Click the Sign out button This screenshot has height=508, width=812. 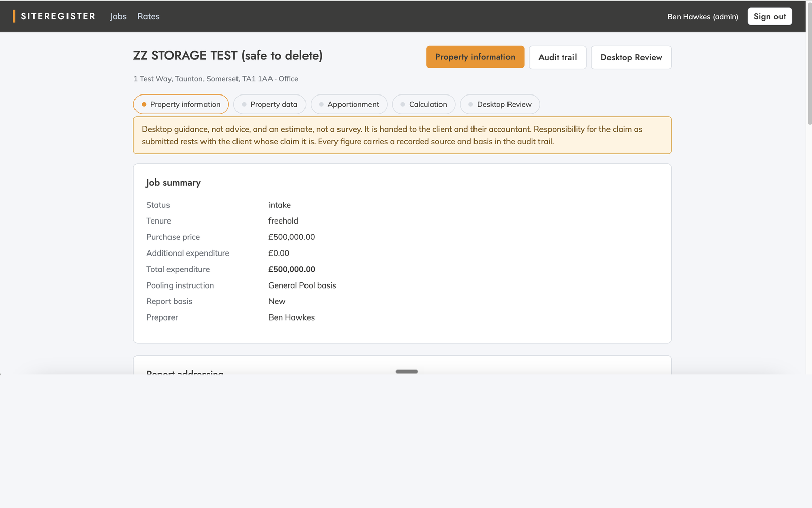click(769, 16)
